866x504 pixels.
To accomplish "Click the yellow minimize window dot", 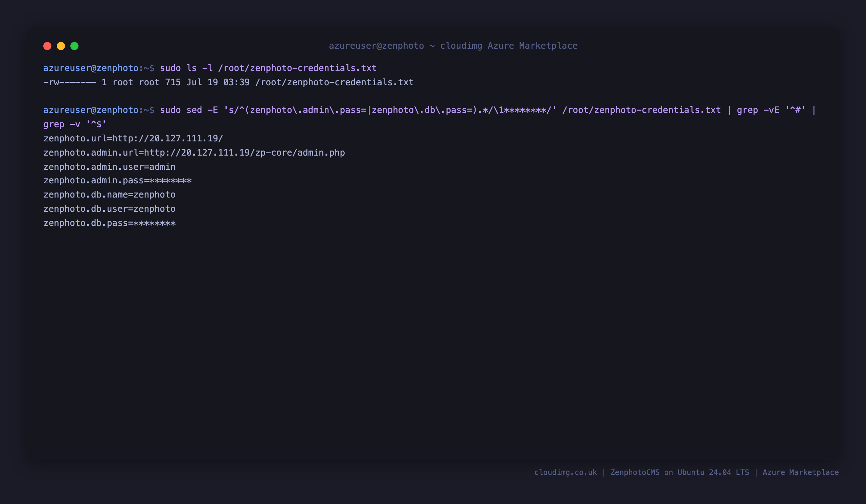I will tap(61, 46).
